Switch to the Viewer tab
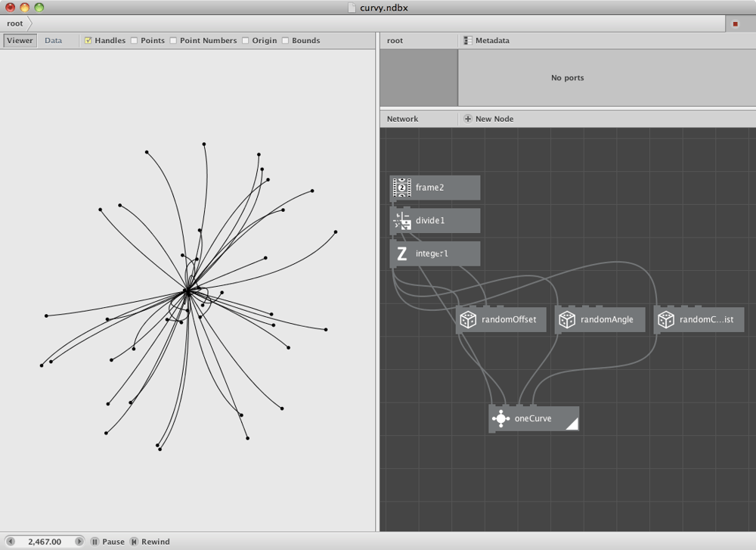Viewport: 756px width, 550px height. click(x=20, y=41)
